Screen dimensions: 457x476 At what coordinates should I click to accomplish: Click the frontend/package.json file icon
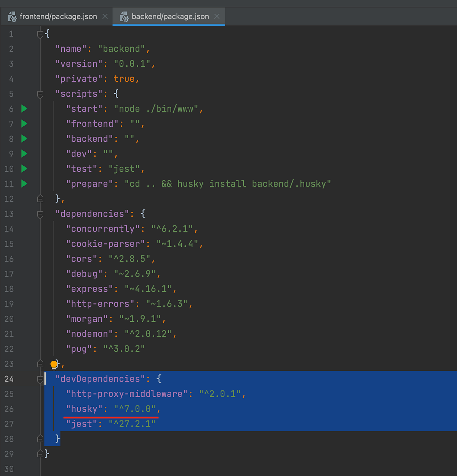tap(12, 17)
